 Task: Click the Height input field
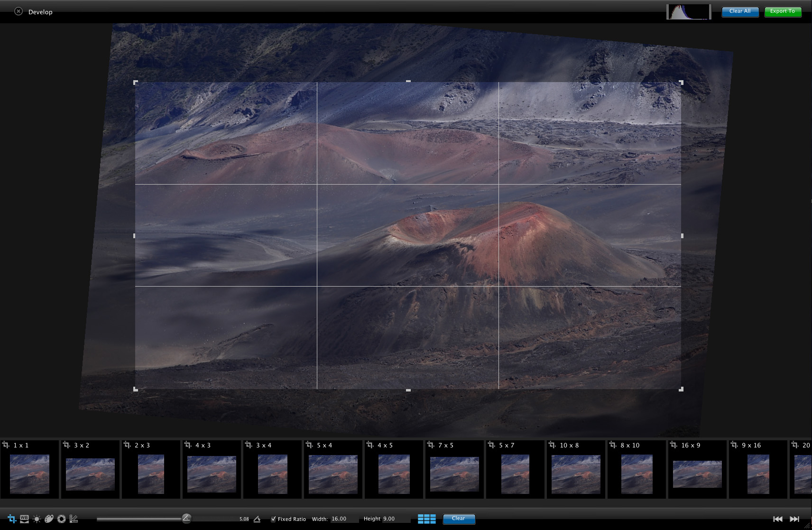tap(397, 519)
